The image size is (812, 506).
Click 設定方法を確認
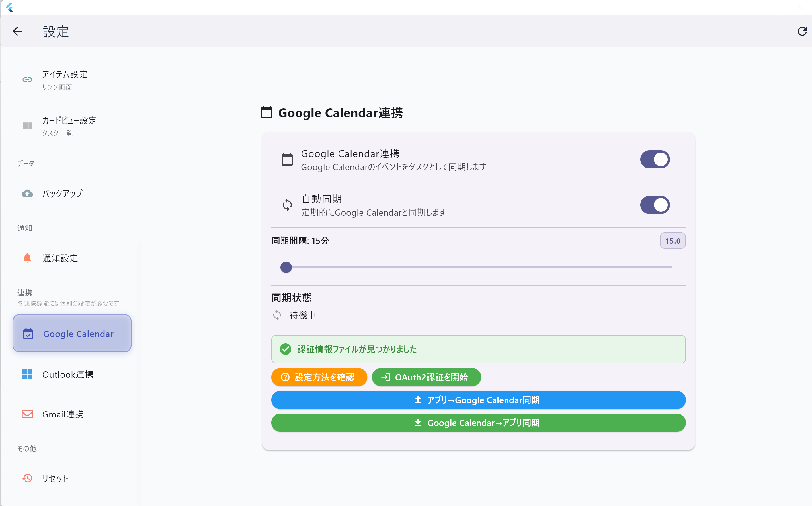pyautogui.click(x=319, y=377)
